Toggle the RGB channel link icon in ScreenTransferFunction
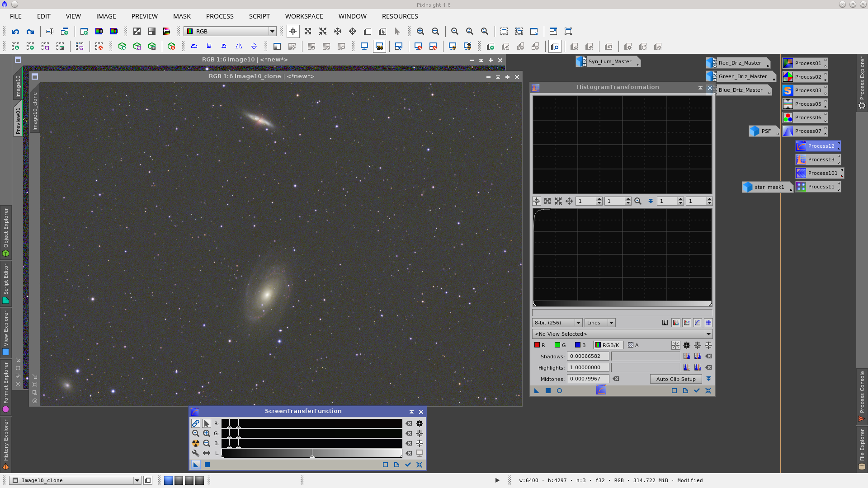The height and width of the screenshot is (488, 868). [196, 423]
